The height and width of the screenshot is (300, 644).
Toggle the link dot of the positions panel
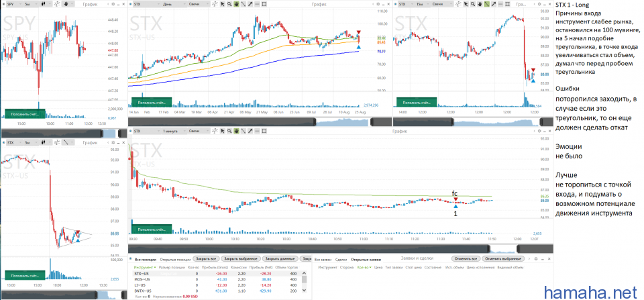tap(130, 259)
